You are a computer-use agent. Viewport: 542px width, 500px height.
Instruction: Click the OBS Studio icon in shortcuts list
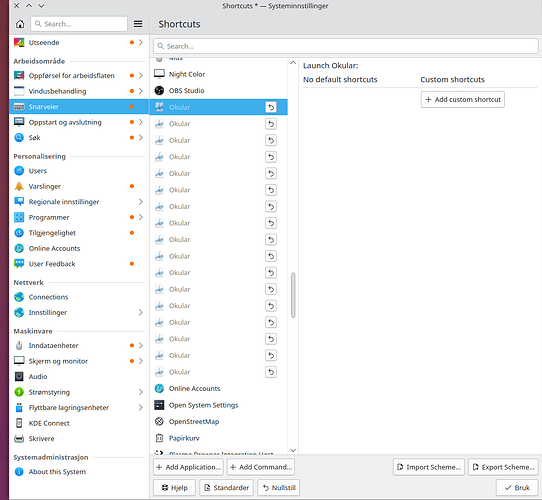pyautogui.click(x=159, y=91)
